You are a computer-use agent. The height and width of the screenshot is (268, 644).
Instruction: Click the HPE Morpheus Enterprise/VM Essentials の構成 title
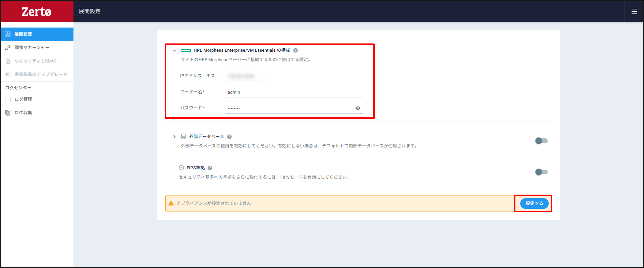click(242, 51)
